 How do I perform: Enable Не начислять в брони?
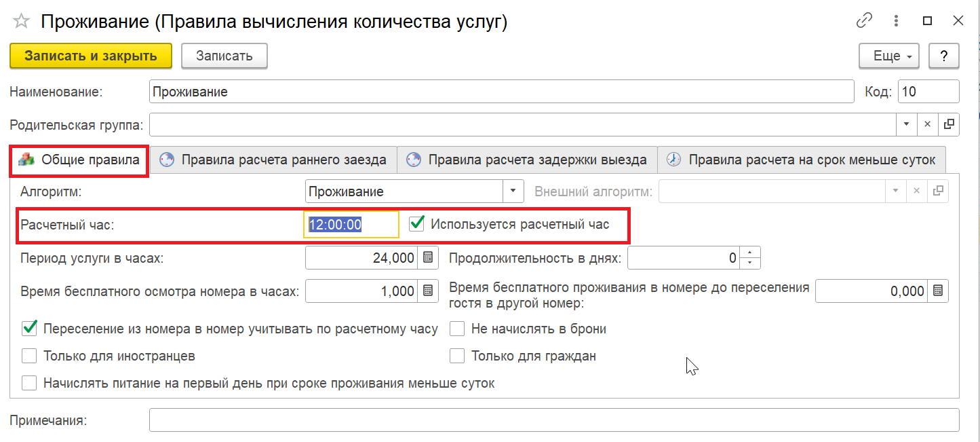click(458, 329)
